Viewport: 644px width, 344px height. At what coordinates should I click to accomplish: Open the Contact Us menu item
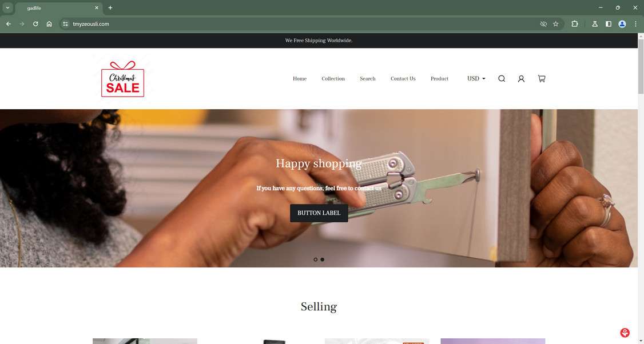pos(403,78)
